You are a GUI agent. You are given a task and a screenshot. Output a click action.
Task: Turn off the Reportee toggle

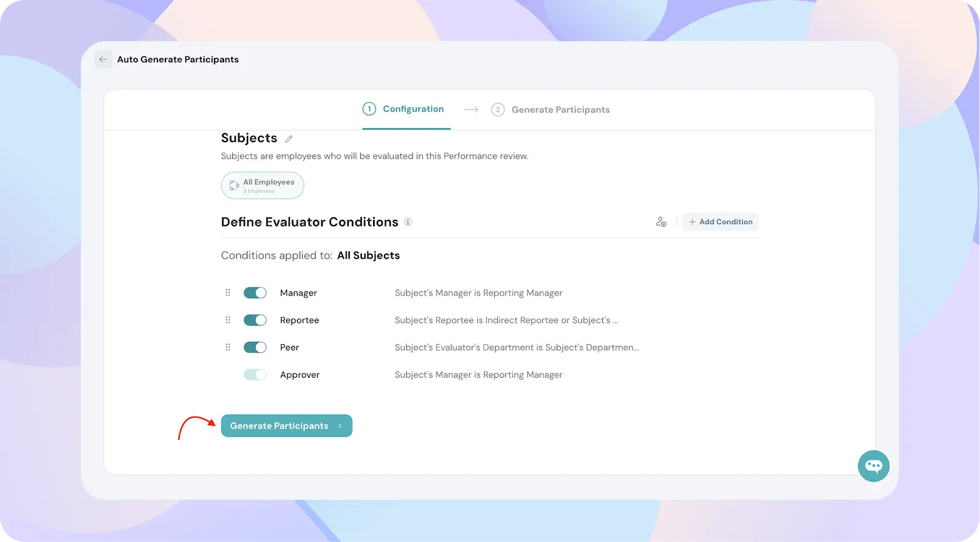coord(255,320)
